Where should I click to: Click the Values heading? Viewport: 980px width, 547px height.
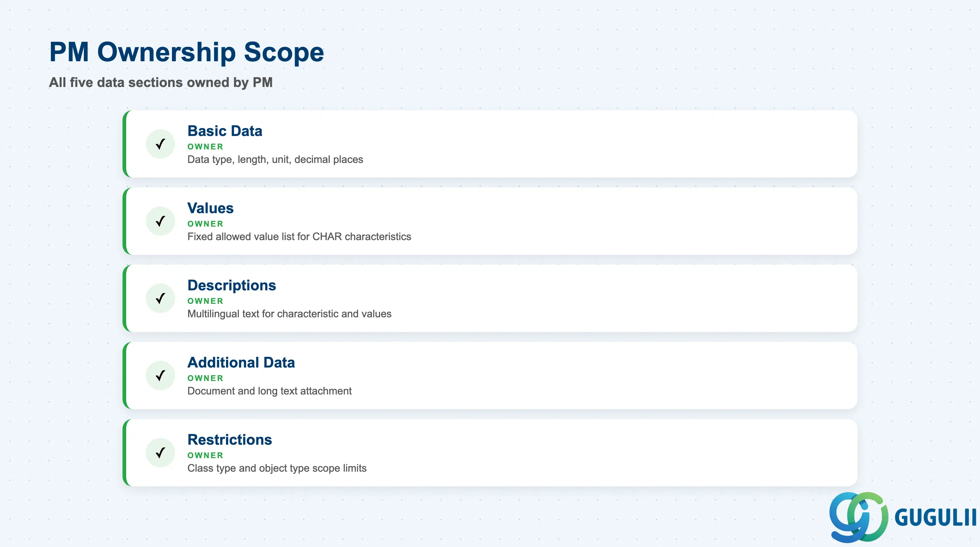[210, 208]
